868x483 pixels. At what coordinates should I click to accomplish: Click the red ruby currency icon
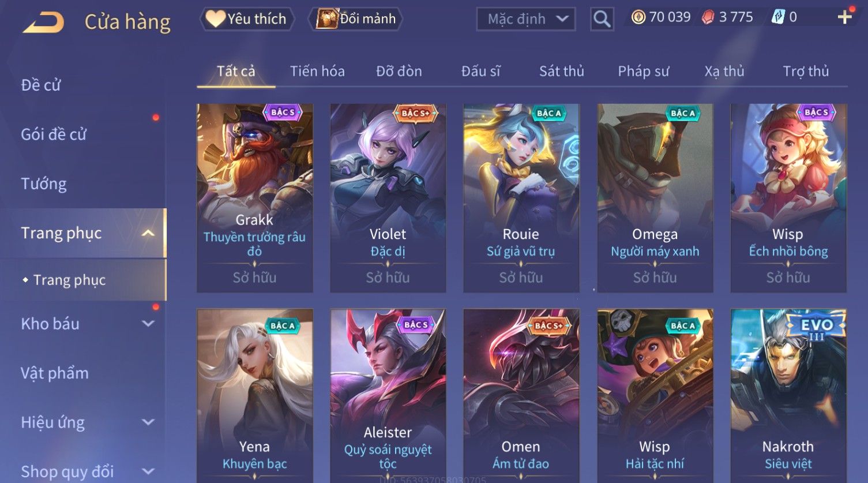click(x=708, y=17)
